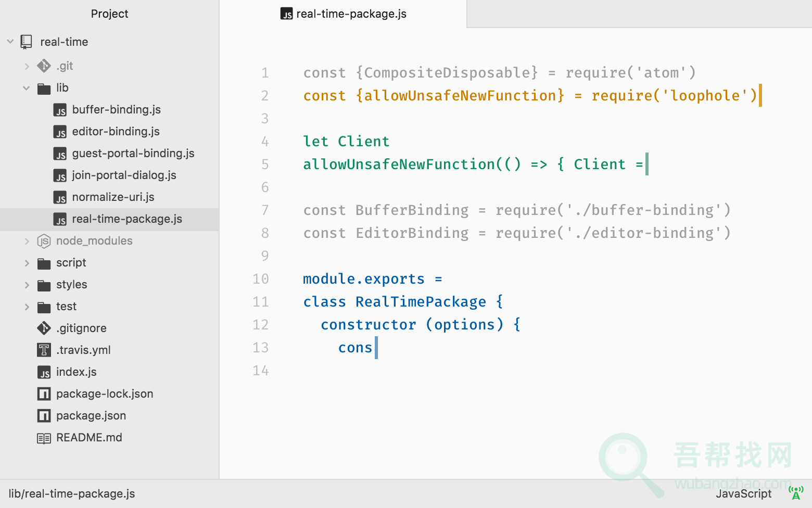Expand the script folder
812x508 pixels.
pyautogui.click(x=27, y=263)
